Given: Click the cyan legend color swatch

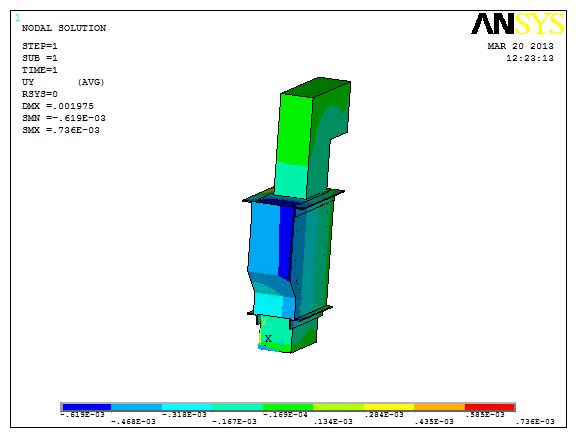Looking at the screenshot, I should point(187,407).
